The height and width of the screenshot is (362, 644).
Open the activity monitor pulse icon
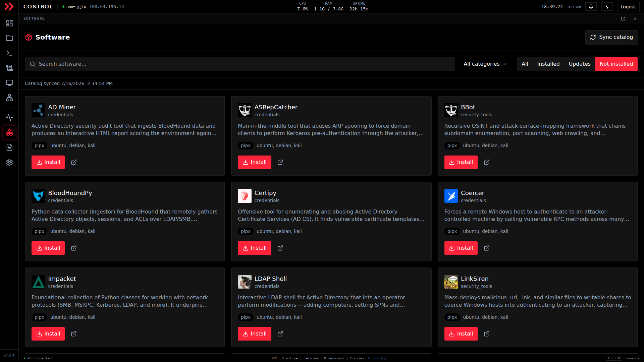coord(9,117)
